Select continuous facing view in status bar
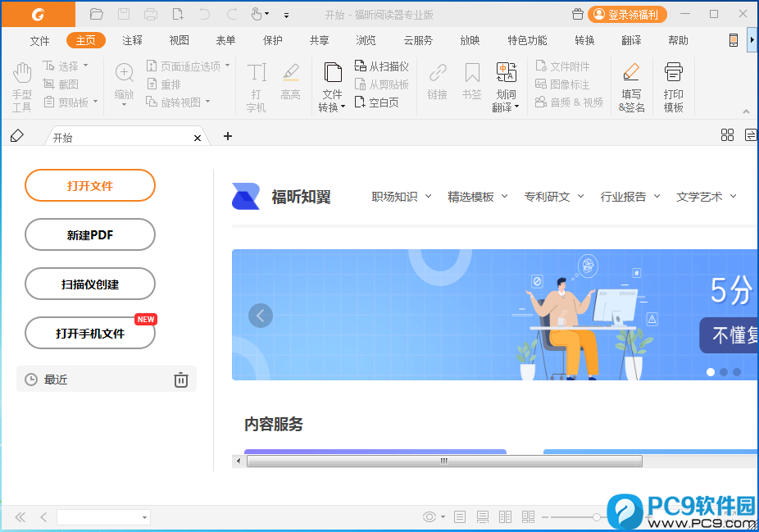The width and height of the screenshot is (759, 532). tap(528, 517)
